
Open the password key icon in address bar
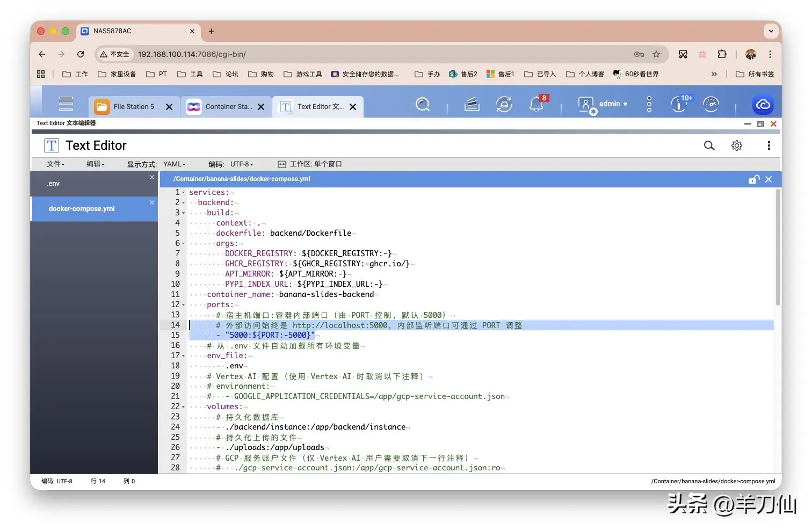point(639,54)
